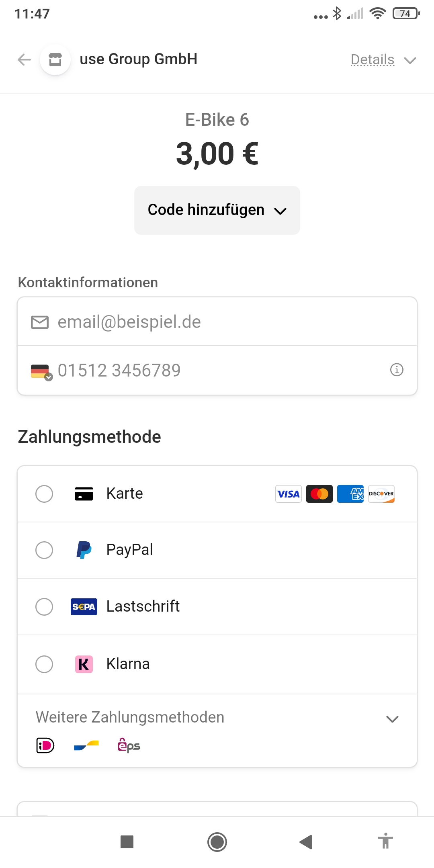Select Karte as payment method
The height and width of the screenshot is (868, 434).
(x=44, y=494)
